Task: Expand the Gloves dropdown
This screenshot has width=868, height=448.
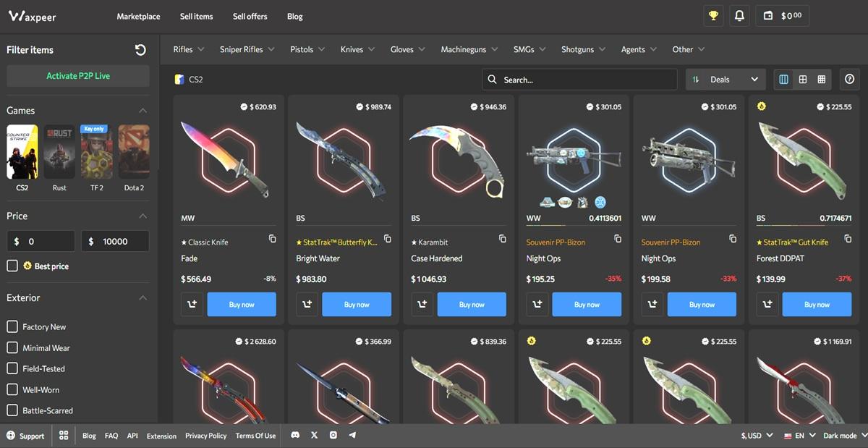Action: pos(408,49)
